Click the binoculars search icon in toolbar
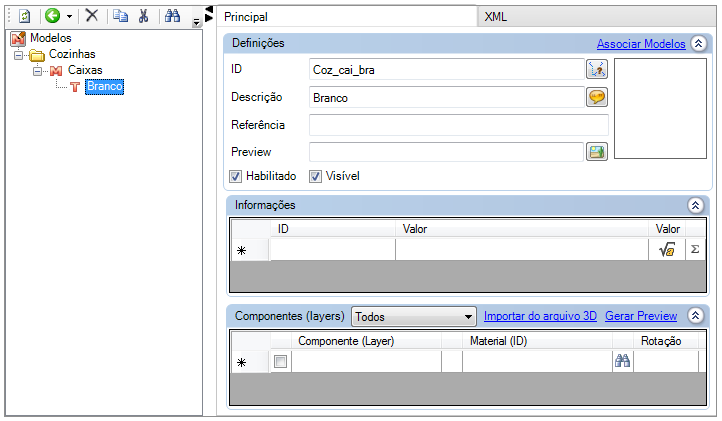 [x=171, y=16]
